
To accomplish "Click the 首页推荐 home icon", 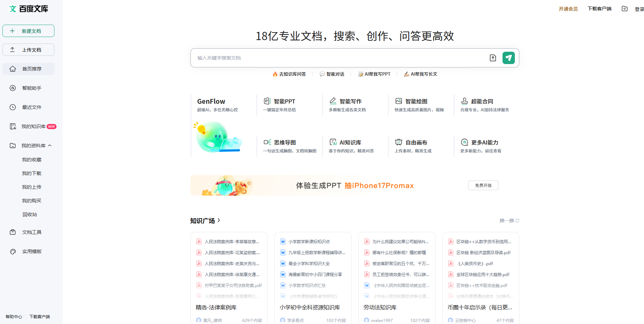I will (13, 69).
